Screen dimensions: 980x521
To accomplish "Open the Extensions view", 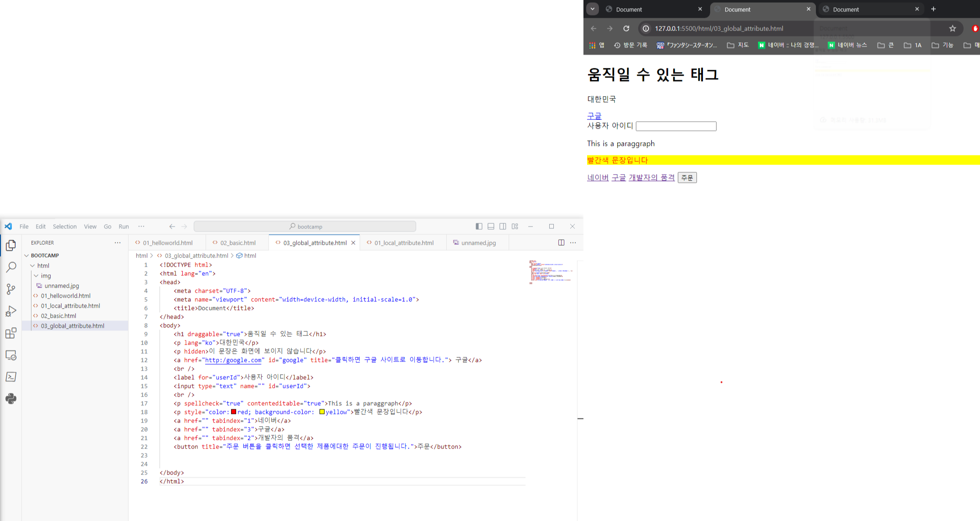I will point(11,333).
